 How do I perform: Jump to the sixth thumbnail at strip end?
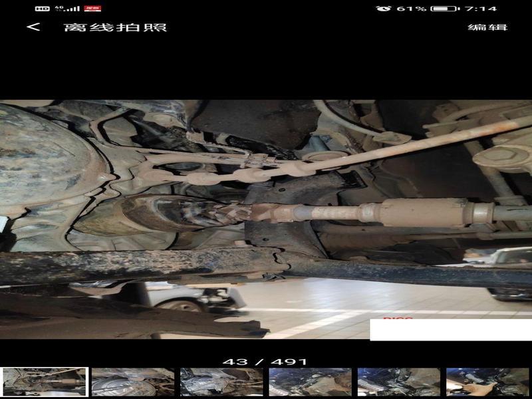pos(487,382)
